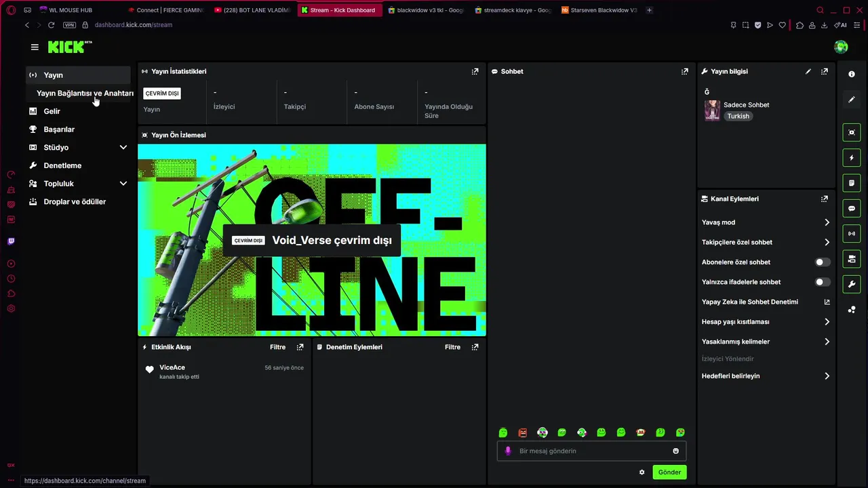Click the browser downloads icon
This screenshot has height=488, width=868.
(x=825, y=25)
